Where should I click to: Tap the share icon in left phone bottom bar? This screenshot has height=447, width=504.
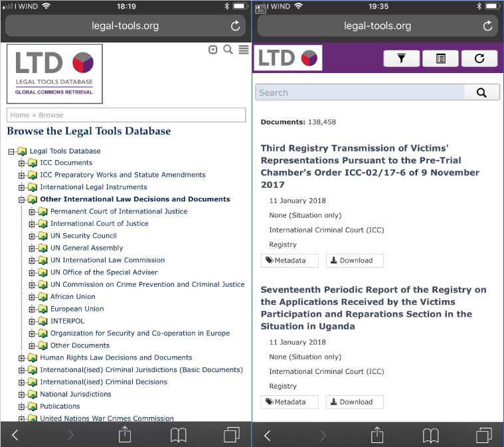125,434
